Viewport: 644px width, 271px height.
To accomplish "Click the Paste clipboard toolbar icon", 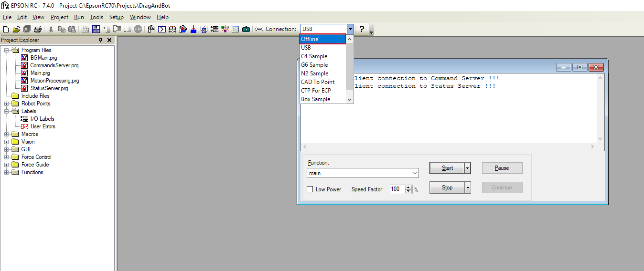I will point(72,29).
